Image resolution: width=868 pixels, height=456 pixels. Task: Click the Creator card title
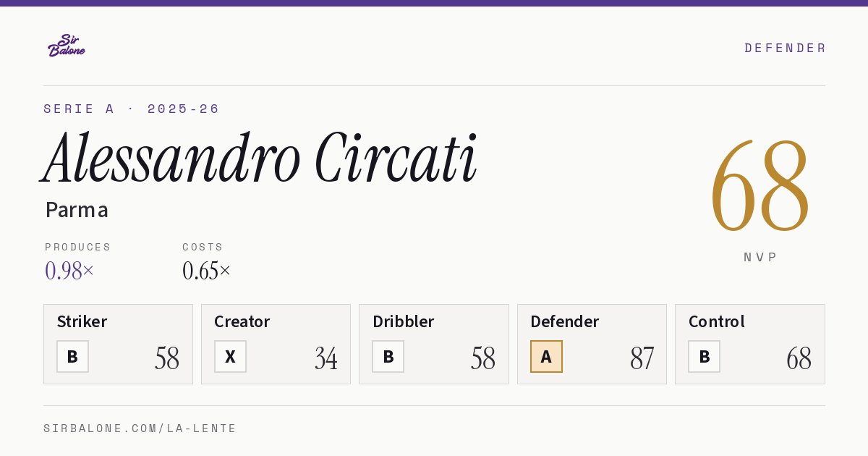(242, 321)
